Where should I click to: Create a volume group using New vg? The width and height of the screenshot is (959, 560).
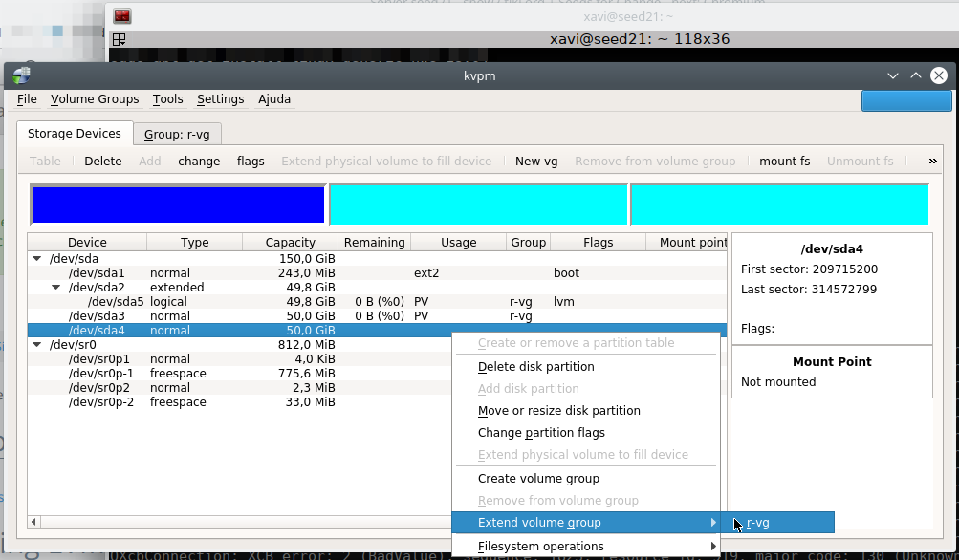[x=535, y=161]
